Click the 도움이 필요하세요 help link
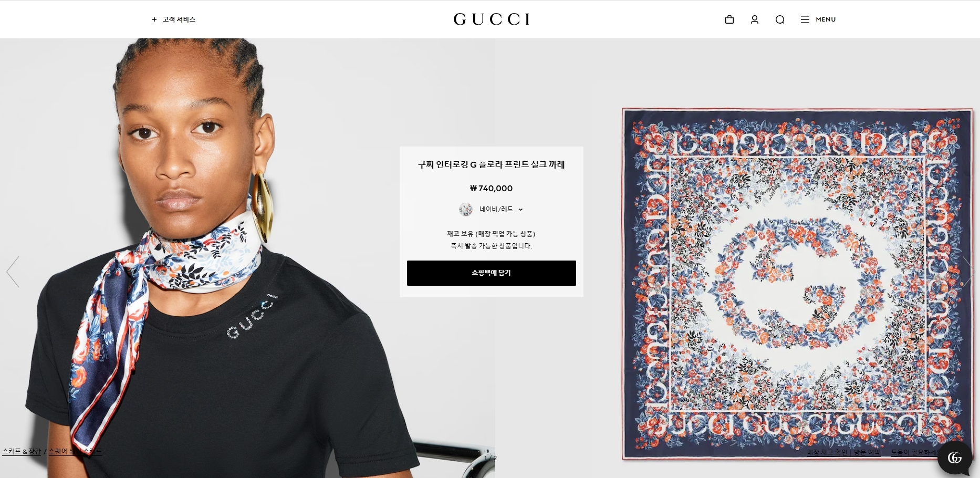The height and width of the screenshot is (478, 980). point(916,452)
